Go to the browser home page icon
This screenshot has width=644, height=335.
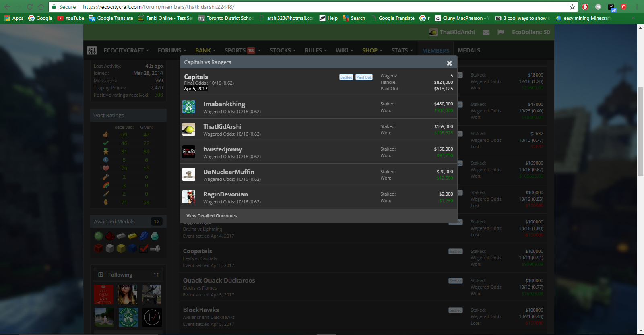coord(41,7)
